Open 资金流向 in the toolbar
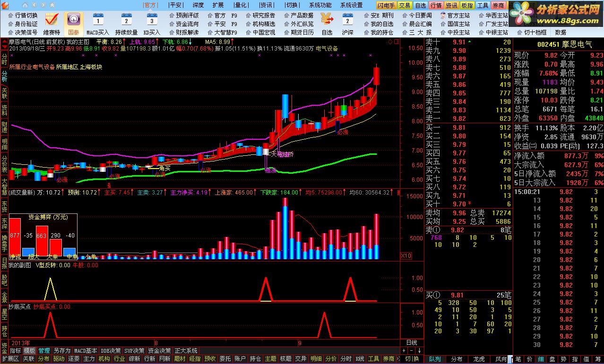Screen dimensions: 604x364 click(184, 24)
